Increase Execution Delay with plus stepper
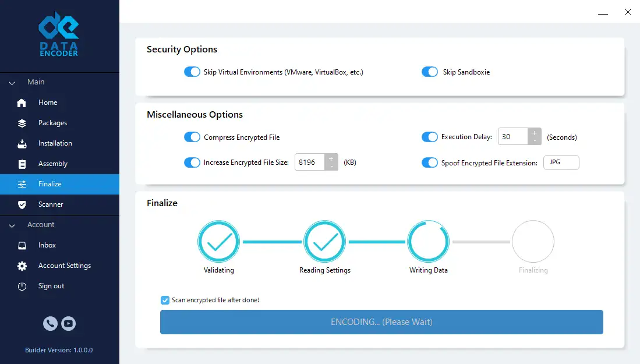The height and width of the screenshot is (364, 640). pos(534,133)
